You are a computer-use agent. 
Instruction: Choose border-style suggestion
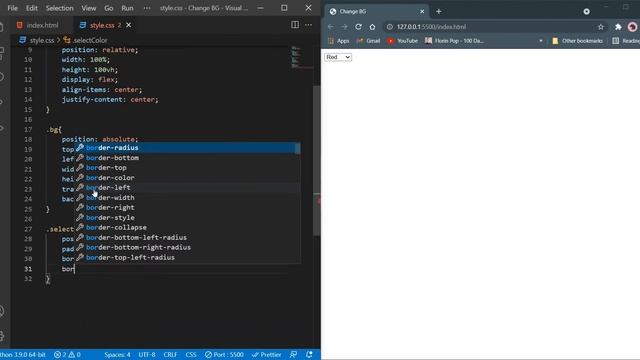point(187,218)
